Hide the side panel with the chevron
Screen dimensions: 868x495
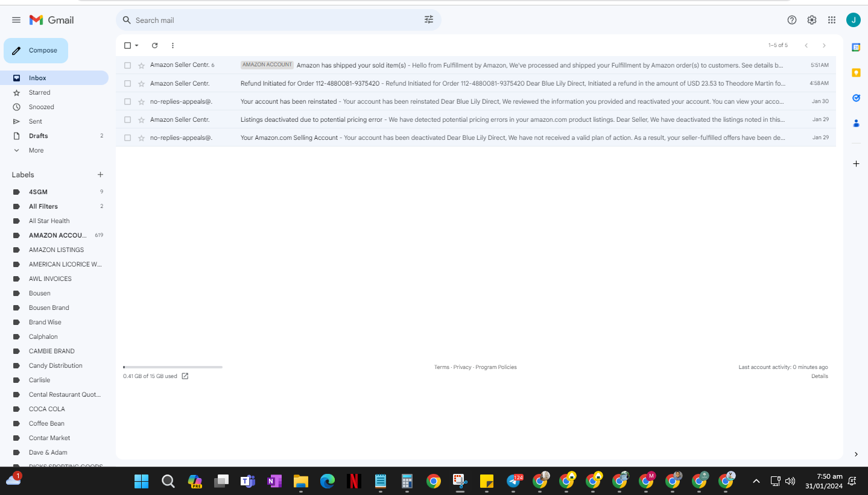[x=856, y=454]
